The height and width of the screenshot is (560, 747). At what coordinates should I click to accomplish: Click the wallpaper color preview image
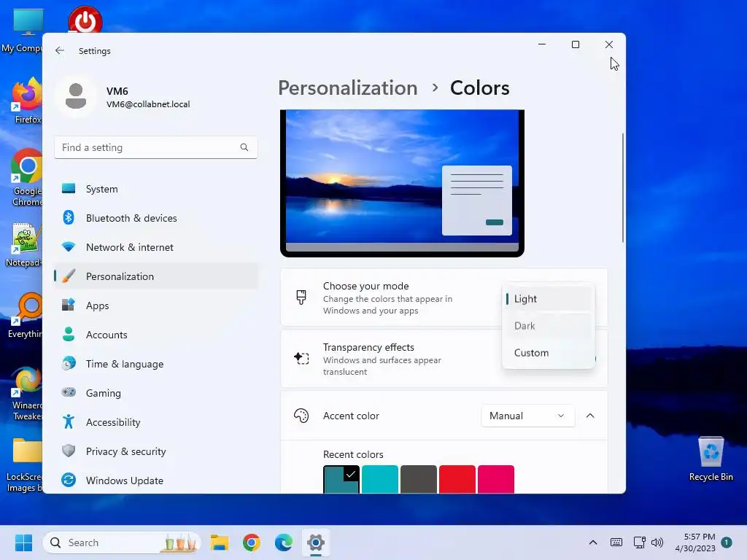point(402,183)
